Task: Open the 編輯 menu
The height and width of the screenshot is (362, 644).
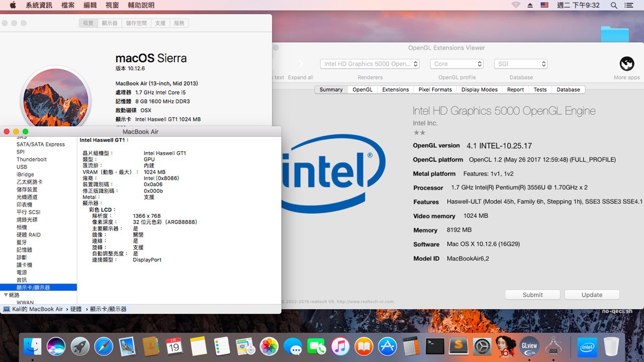Action: (x=90, y=5)
